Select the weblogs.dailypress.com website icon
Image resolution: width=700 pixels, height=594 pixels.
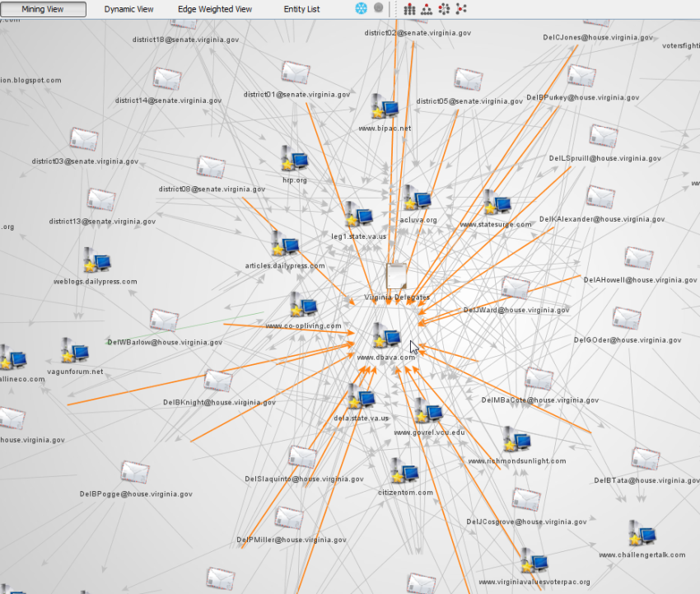(97, 260)
